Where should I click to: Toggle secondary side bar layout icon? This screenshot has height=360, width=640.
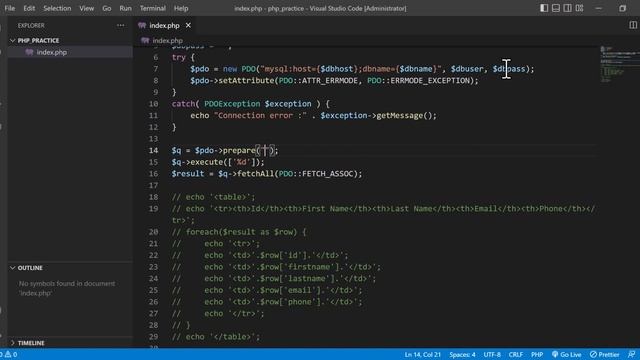[x=567, y=8]
